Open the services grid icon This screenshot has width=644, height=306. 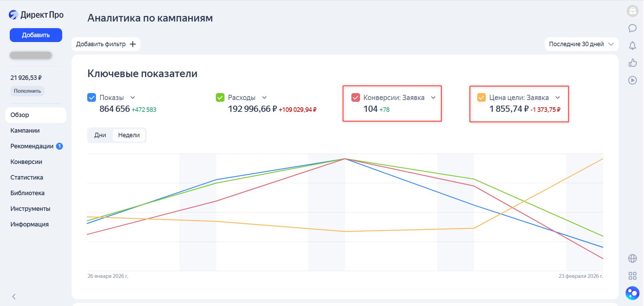(633, 276)
